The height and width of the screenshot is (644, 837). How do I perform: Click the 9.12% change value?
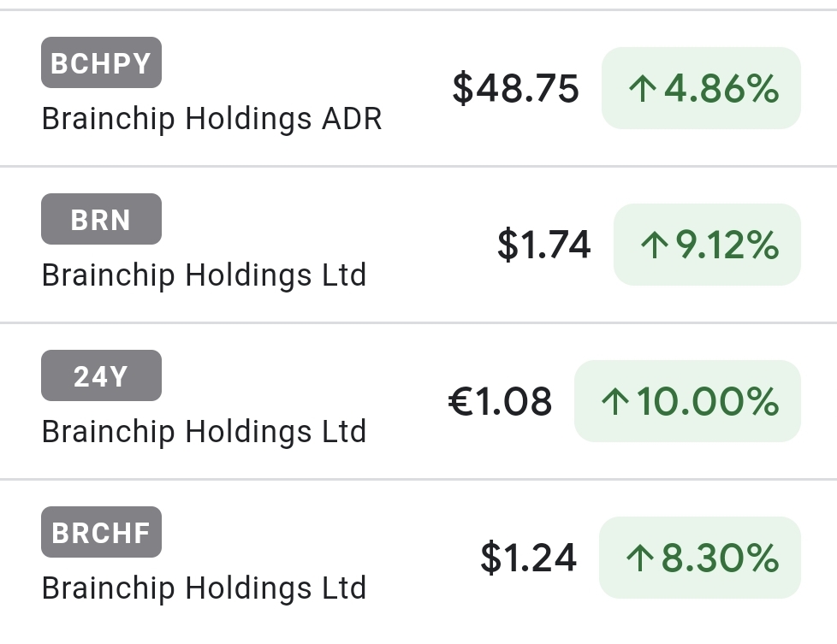click(x=727, y=245)
